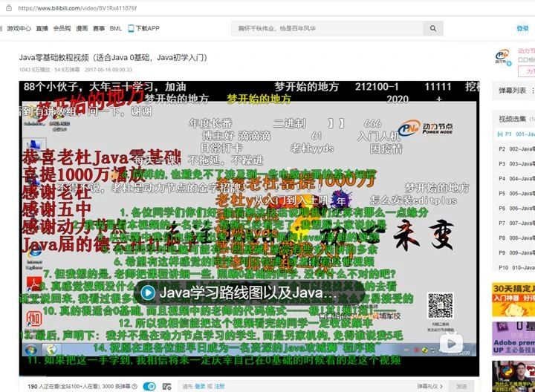
Task: Focus the site search input field
Action: [x=328, y=28]
